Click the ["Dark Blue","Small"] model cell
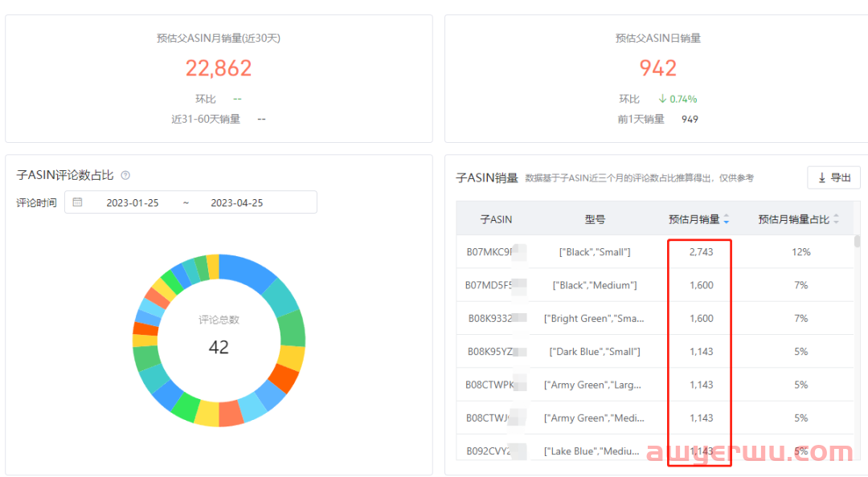Screen dimensions: 868x477 pyautogui.click(x=595, y=352)
